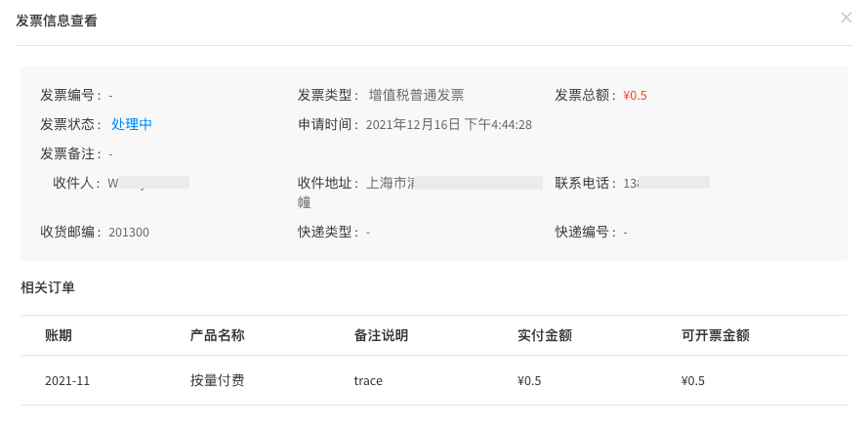Close the invoice information dialog
The width and height of the screenshot is (868, 430).
click(846, 18)
